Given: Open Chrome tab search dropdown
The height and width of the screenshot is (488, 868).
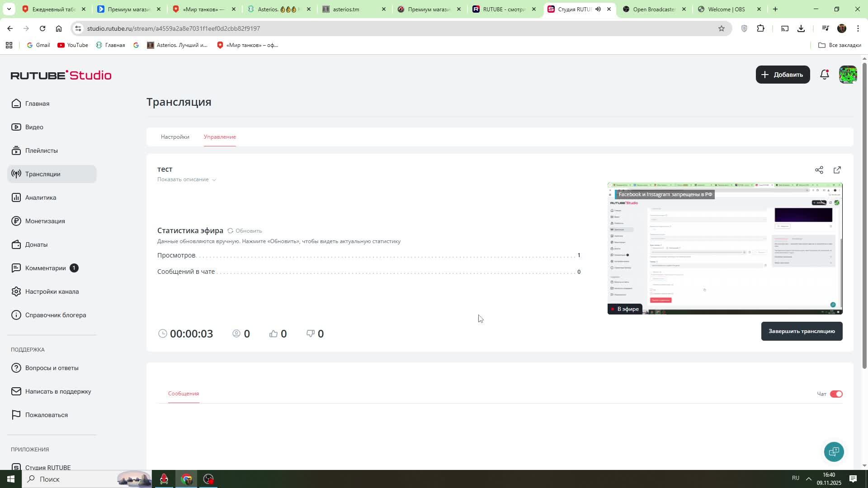Looking at the screenshot, I should (9, 9).
